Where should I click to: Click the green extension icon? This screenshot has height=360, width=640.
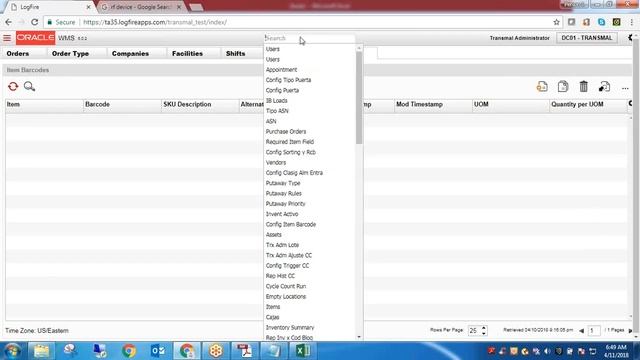617,22
